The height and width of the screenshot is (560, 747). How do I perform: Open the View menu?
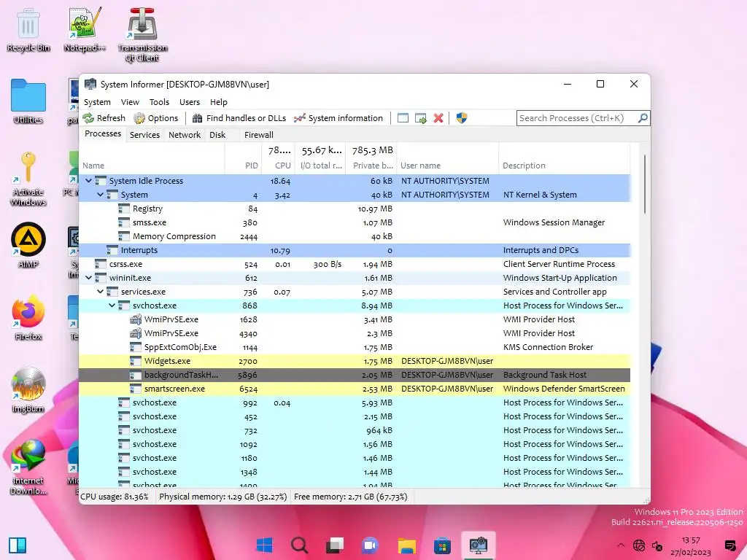coord(130,102)
